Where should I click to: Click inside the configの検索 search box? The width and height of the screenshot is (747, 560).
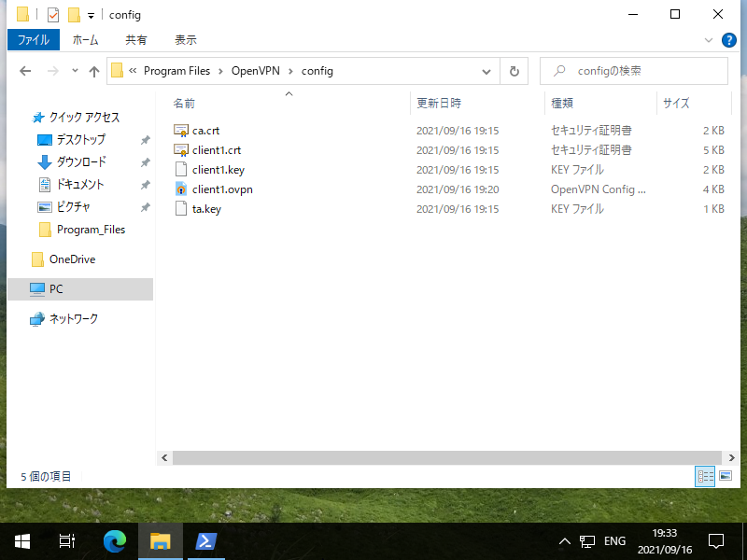[635, 70]
